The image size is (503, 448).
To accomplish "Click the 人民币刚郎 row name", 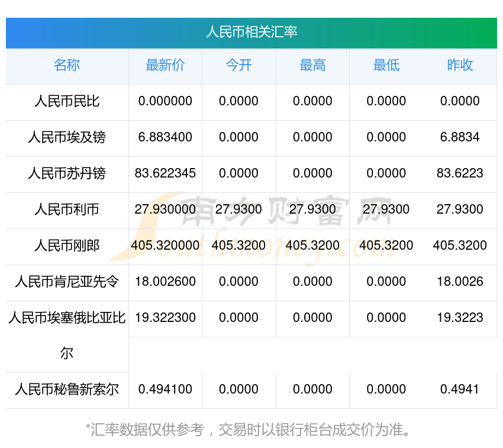I will 67,246.
